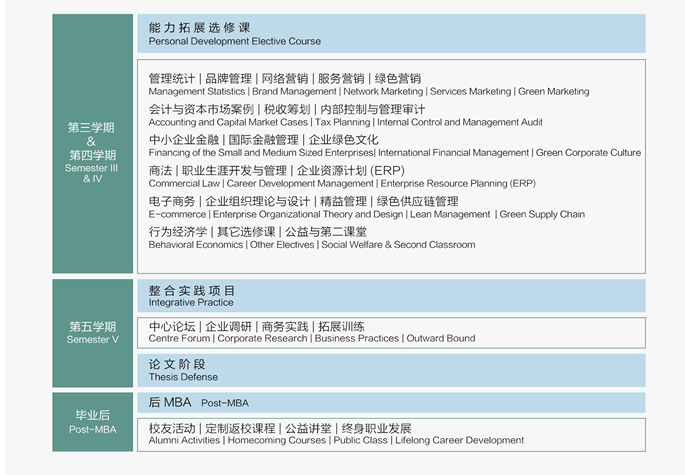Select 'Management Statistics' course text
The height and width of the screenshot is (475, 685).
[197, 91]
